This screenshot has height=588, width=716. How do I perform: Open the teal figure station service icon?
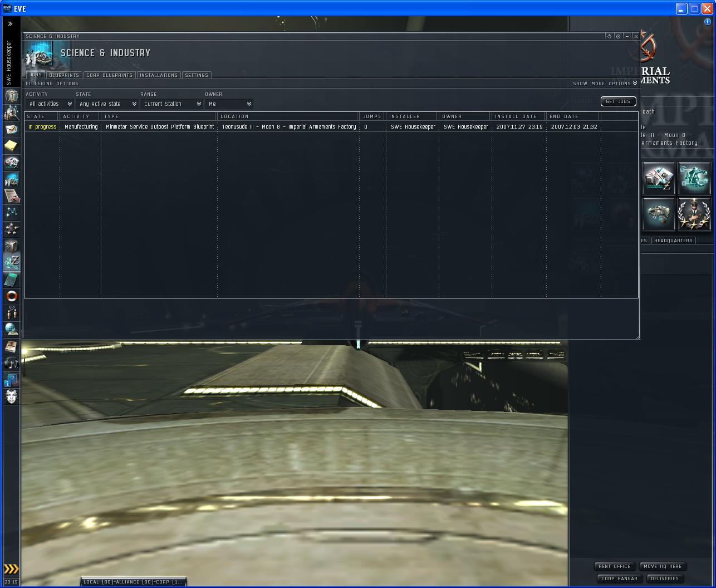click(x=694, y=178)
